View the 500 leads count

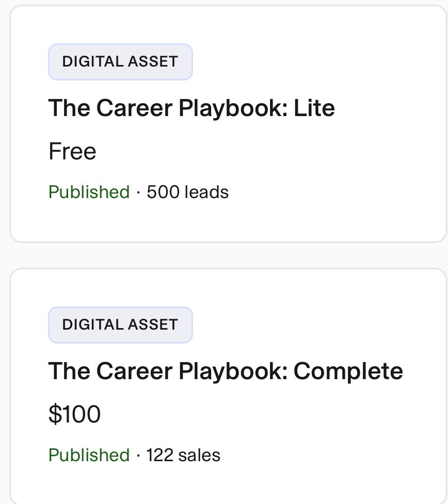click(188, 192)
